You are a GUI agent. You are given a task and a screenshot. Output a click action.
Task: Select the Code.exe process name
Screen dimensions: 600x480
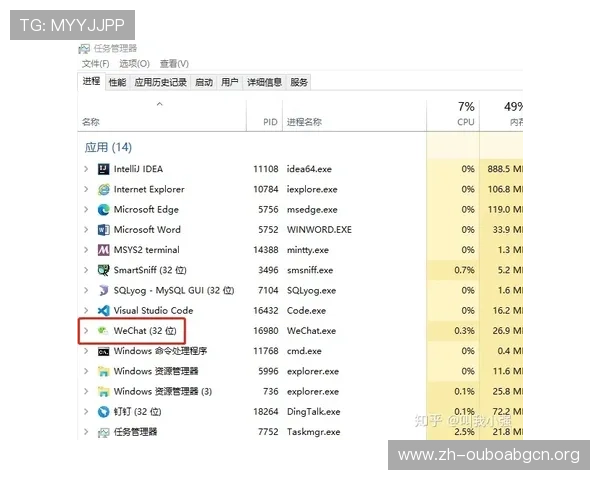pyautogui.click(x=307, y=310)
